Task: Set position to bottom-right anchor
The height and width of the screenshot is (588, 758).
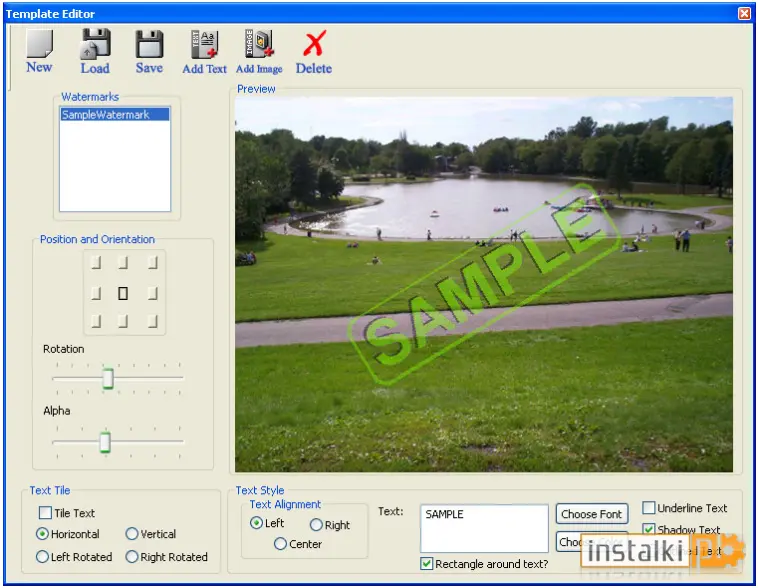Action: coord(153,322)
